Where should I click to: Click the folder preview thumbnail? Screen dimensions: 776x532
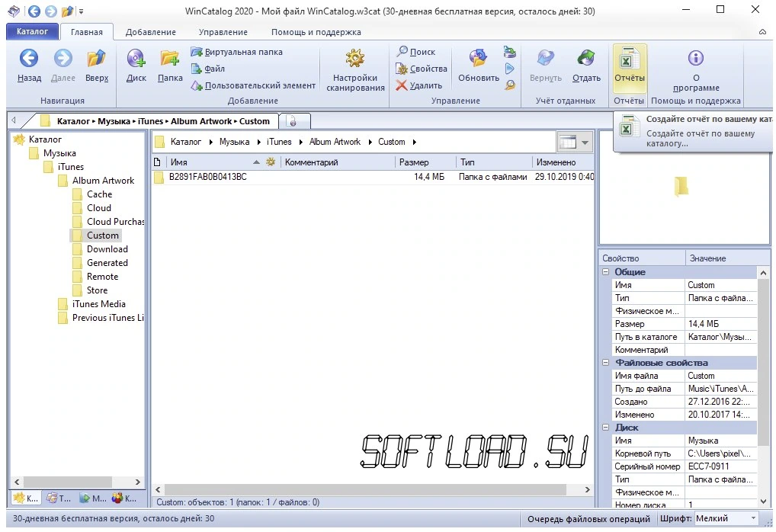[x=681, y=186]
